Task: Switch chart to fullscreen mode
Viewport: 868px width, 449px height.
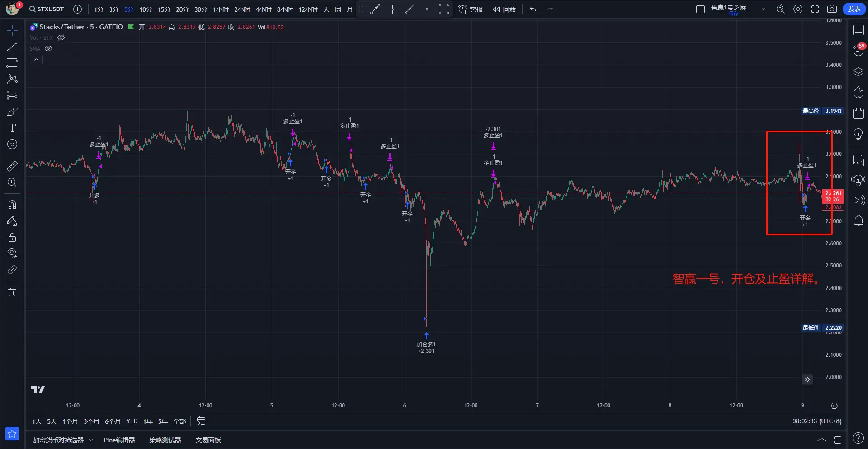Action: pyautogui.click(x=815, y=9)
